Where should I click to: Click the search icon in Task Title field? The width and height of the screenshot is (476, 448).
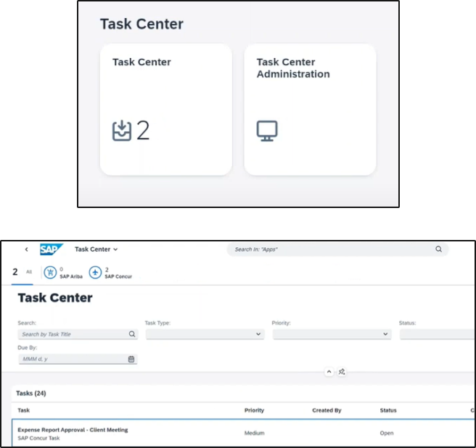(132, 334)
